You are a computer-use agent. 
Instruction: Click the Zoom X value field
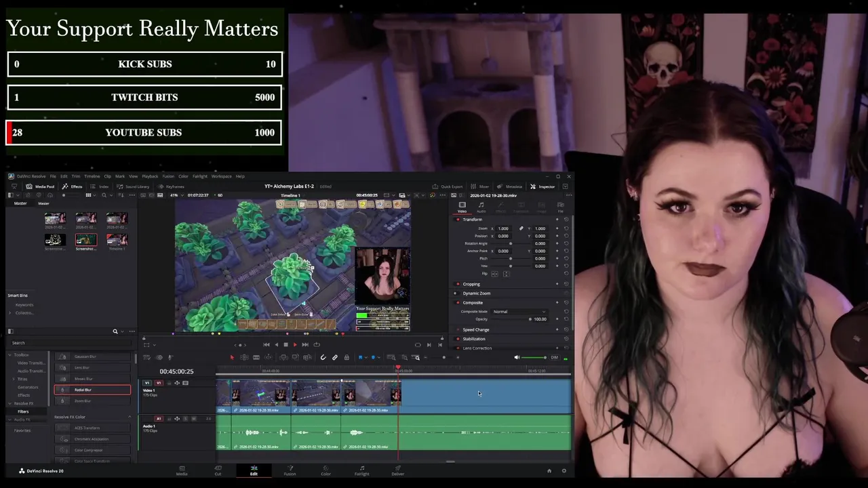click(x=503, y=228)
